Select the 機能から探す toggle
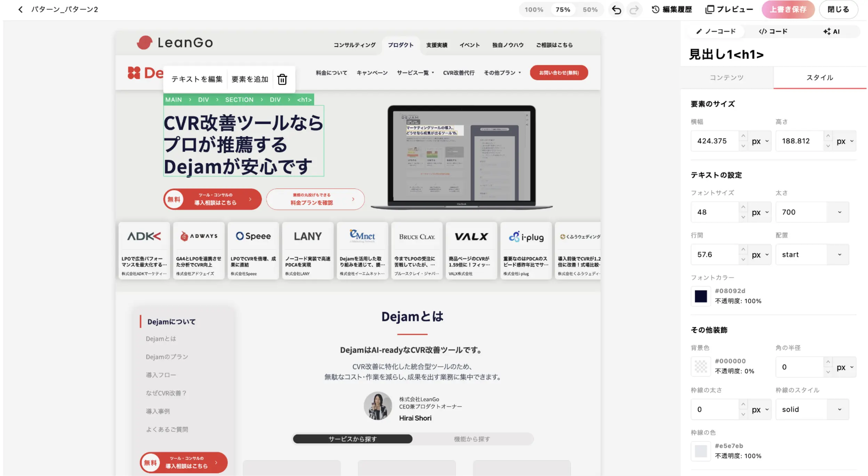The width and height of the screenshot is (868, 476). point(472,439)
